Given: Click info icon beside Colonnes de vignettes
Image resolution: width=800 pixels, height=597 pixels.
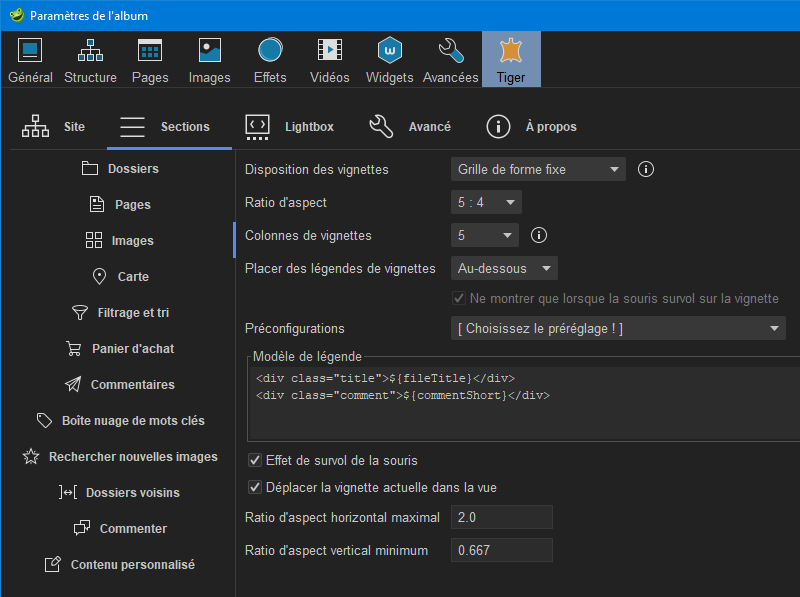Looking at the screenshot, I should (x=539, y=236).
